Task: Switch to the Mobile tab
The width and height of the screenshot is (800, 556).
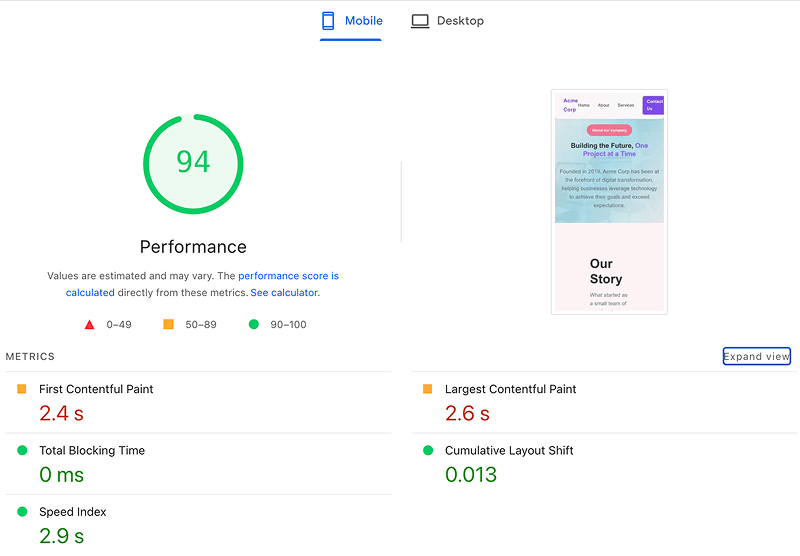Action: (351, 21)
